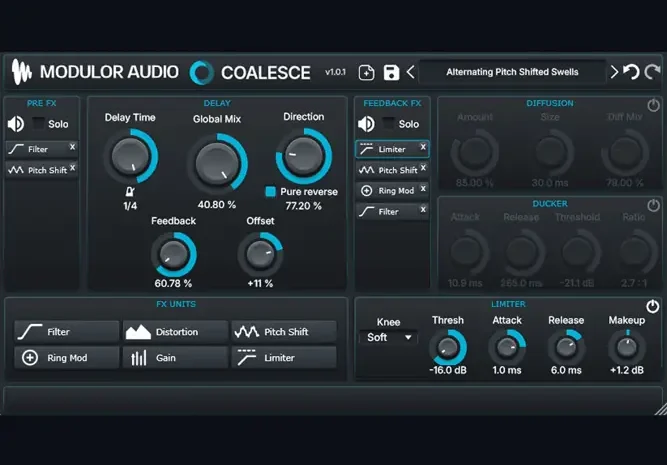Create a new preset with the plus-file icon
667x465 pixels.
(x=366, y=73)
